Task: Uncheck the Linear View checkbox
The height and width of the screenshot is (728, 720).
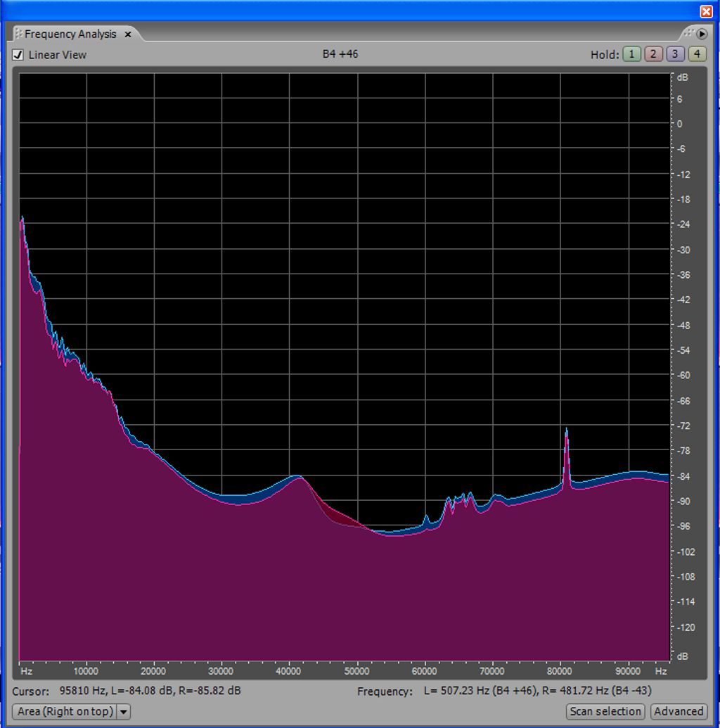Action: click(x=18, y=55)
